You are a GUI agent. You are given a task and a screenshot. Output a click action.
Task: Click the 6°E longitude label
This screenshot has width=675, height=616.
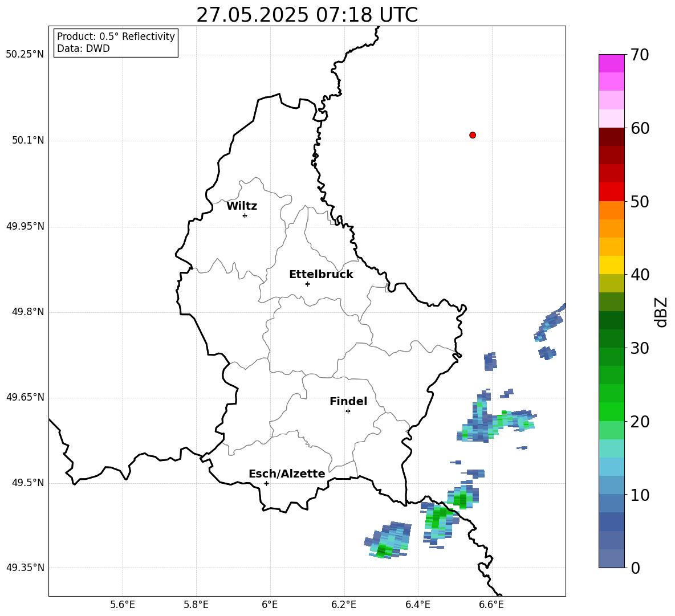point(270,605)
